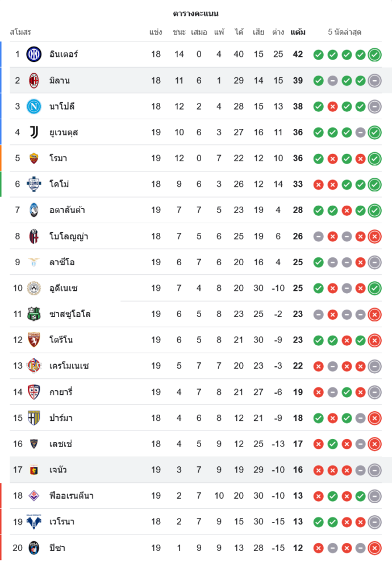Click the ตารางคะแนน title
Screen dimensions: 392x568
pos(196,14)
